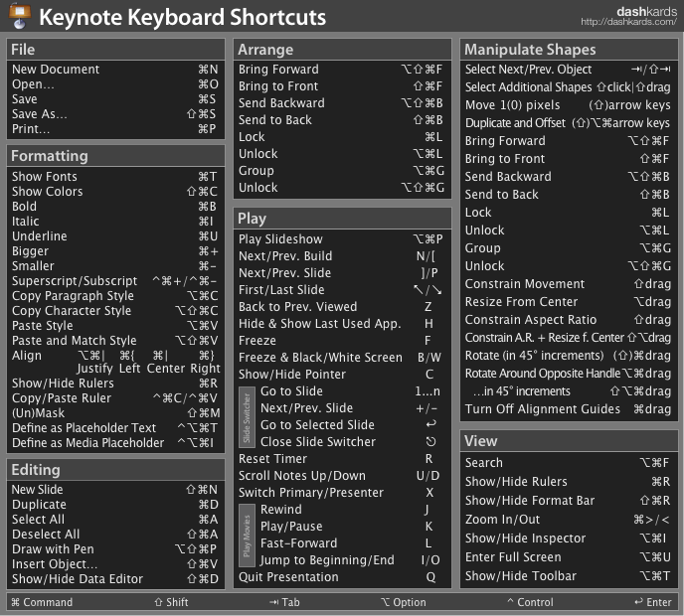Image resolution: width=684 pixels, height=616 pixels.
Task: Click the Deselect All row
Action: pos(115,535)
